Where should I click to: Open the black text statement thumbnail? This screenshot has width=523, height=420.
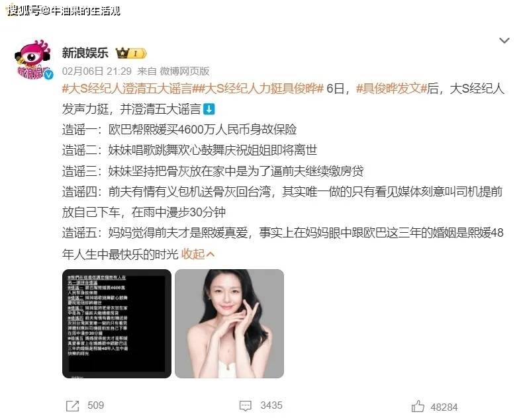(117, 323)
